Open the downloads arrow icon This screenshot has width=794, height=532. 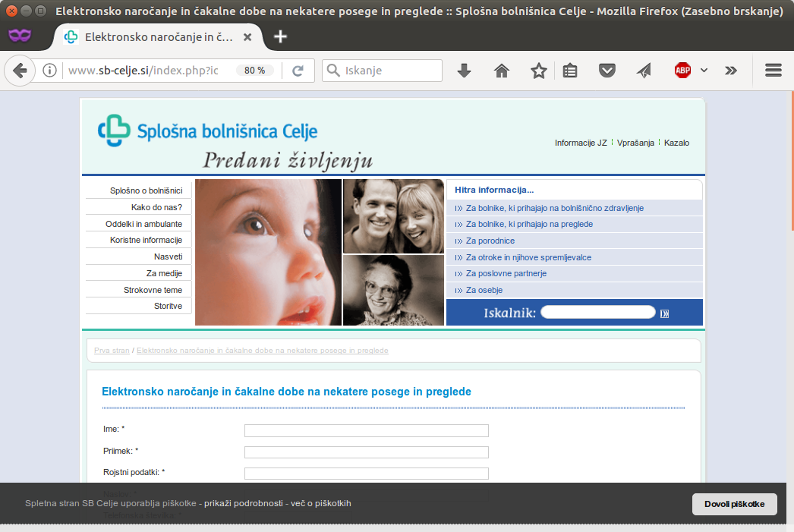coord(464,71)
